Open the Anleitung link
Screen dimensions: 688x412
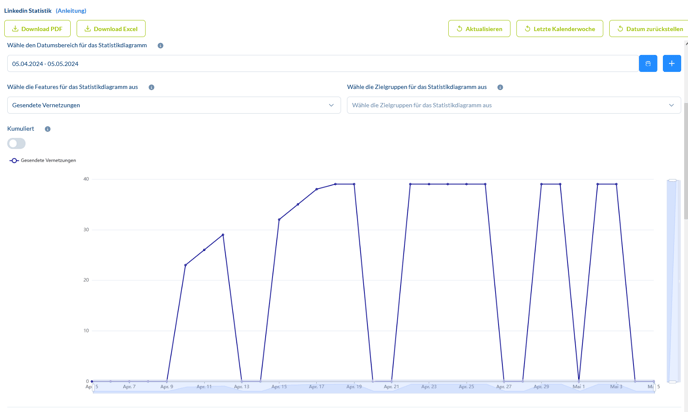[x=71, y=11]
